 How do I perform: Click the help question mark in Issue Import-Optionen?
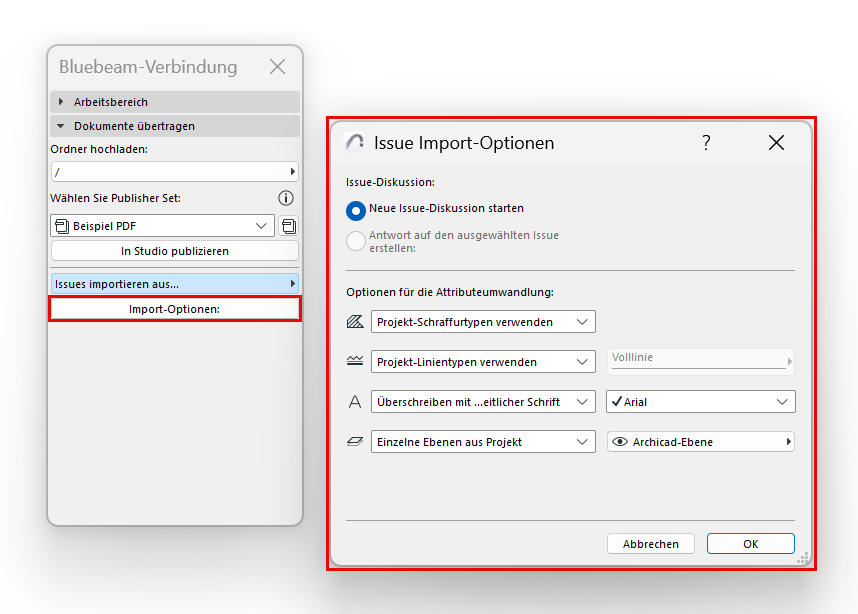(706, 143)
